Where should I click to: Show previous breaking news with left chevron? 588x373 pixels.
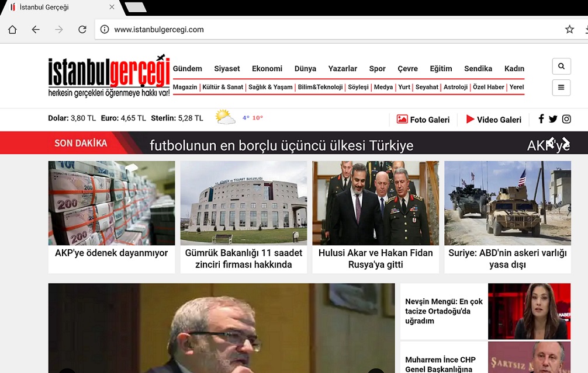(x=550, y=142)
